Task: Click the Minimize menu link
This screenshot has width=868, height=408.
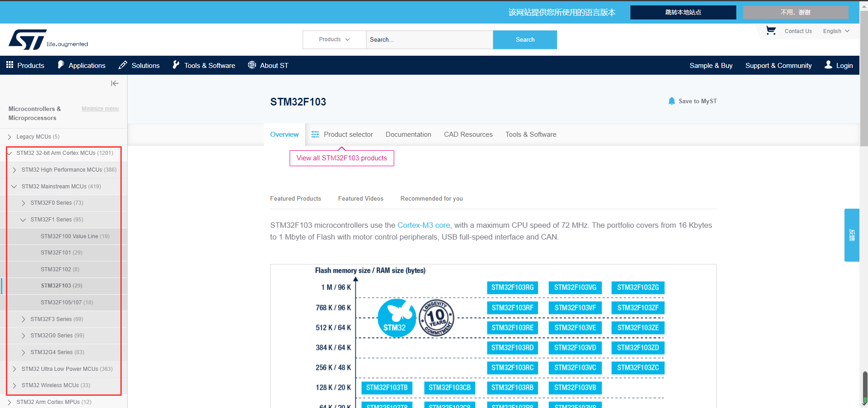Action: pos(100,109)
